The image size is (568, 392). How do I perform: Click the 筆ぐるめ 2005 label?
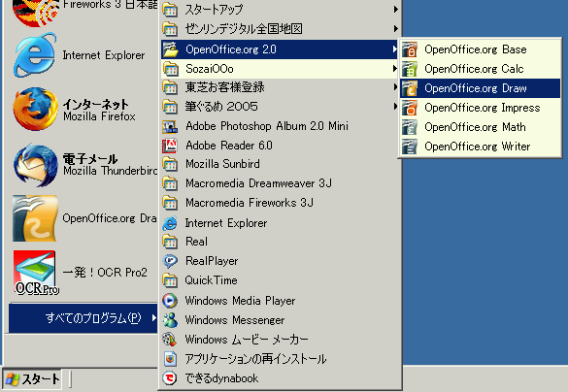(221, 107)
